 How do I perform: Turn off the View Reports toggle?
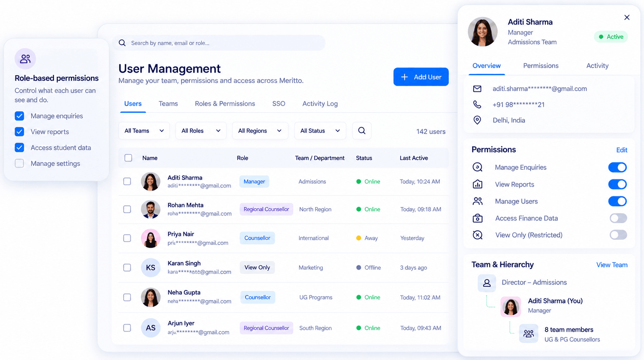click(x=618, y=184)
